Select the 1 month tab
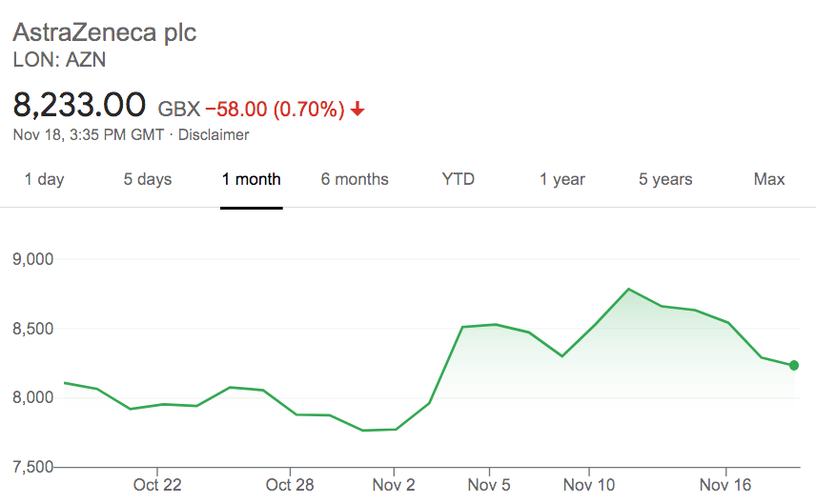 (251, 179)
